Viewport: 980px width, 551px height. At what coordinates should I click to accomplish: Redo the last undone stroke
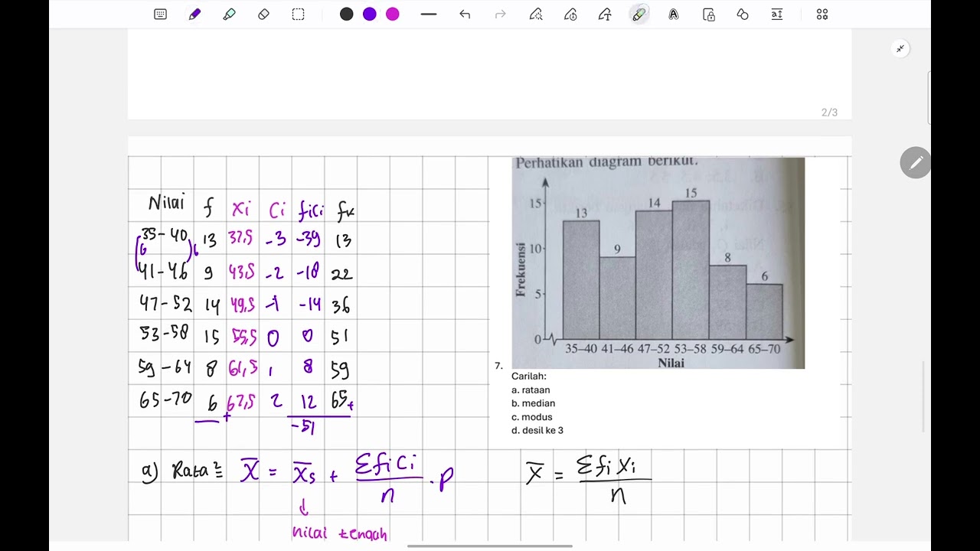[500, 15]
